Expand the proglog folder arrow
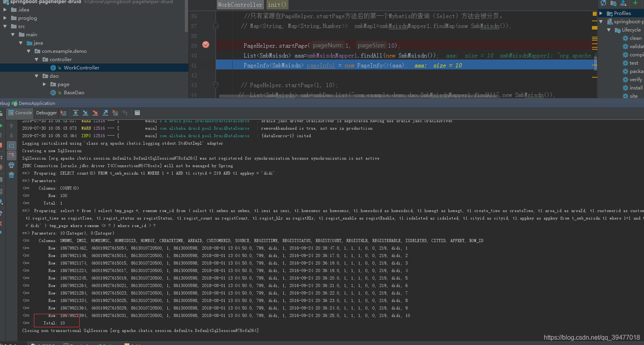This screenshot has height=345, width=644. click(5, 18)
